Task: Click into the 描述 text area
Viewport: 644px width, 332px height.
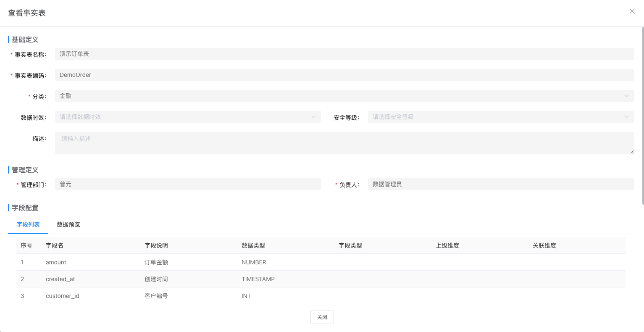Action: click(x=344, y=143)
